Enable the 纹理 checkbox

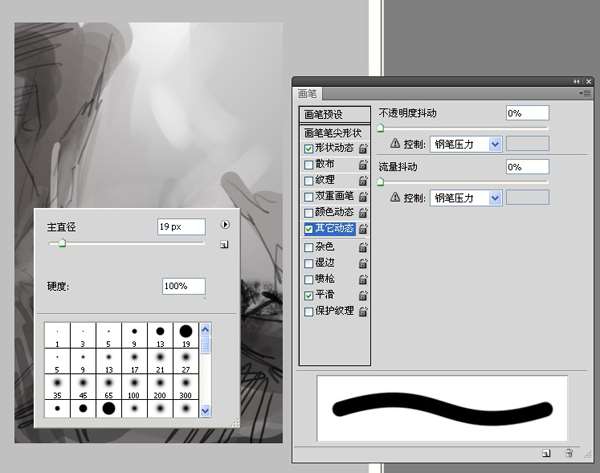click(308, 180)
